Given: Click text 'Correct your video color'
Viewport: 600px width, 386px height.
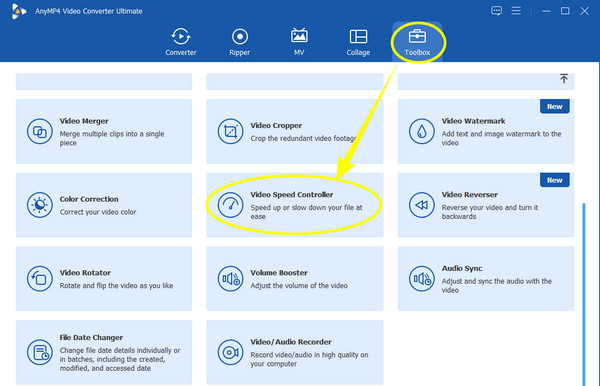Looking at the screenshot, I should [x=98, y=212].
